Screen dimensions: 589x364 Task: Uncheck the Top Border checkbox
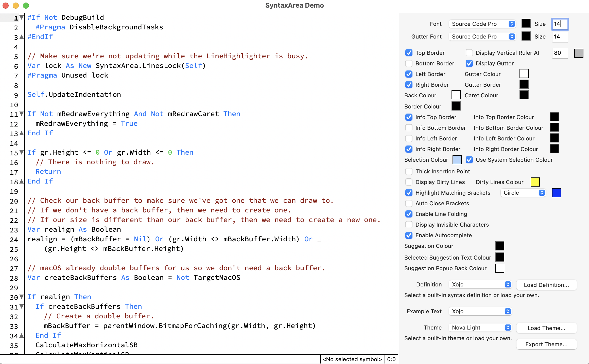pyautogui.click(x=409, y=53)
